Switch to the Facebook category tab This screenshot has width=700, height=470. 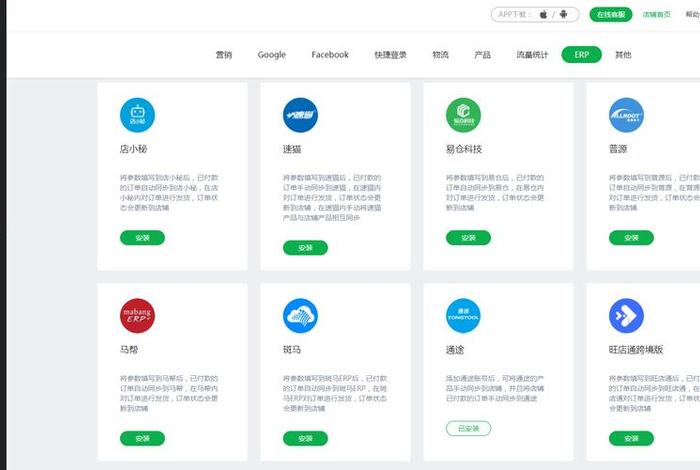coord(330,55)
